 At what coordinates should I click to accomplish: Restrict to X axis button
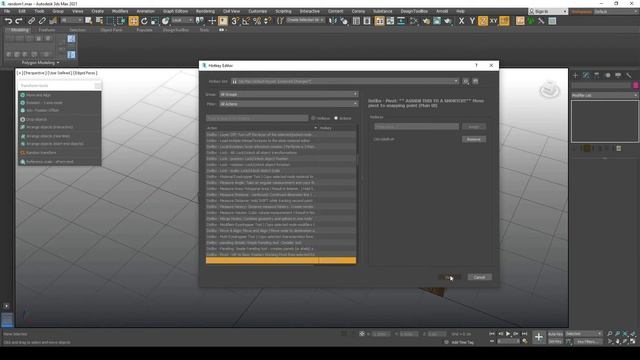pos(461,21)
